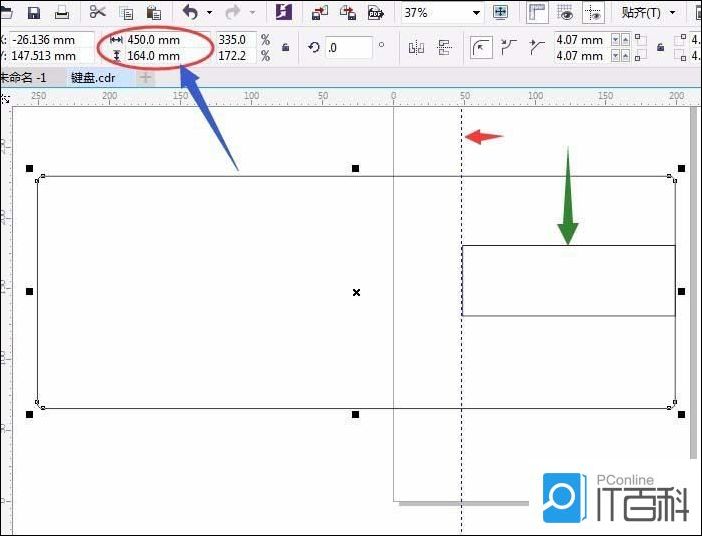Click the top-right selection handle
702x536 pixels.
tap(681, 168)
